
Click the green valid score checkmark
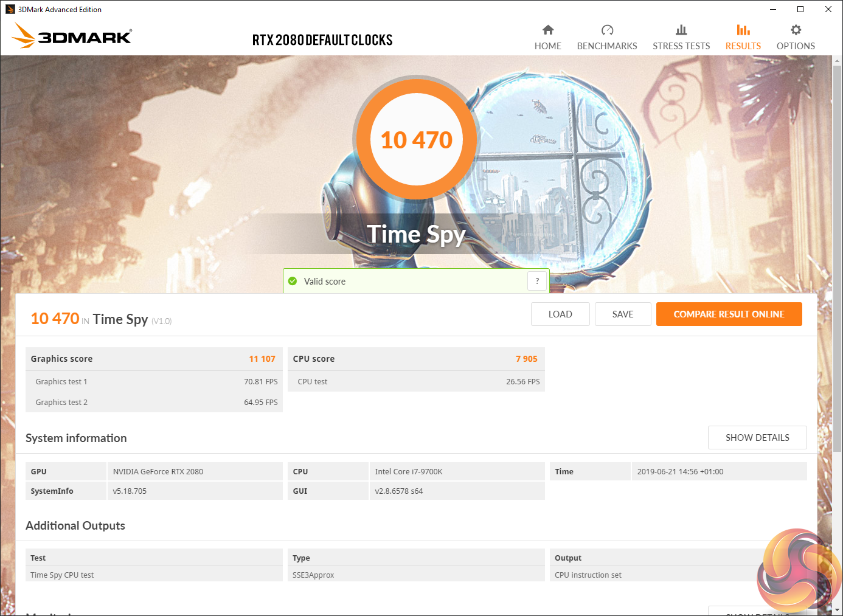(293, 281)
